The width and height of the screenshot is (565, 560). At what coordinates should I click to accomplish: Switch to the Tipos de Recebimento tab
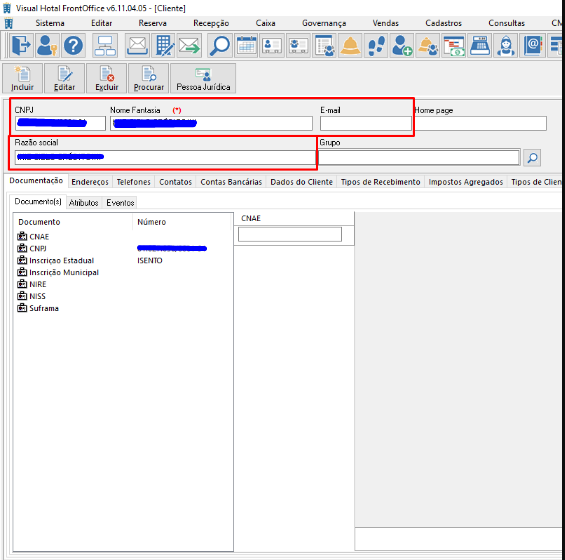pos(381,182)
